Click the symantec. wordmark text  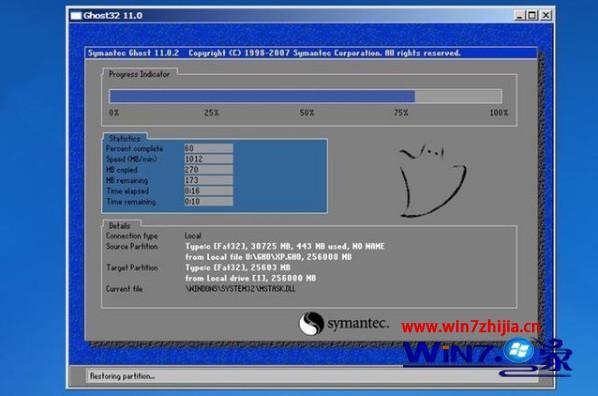pyautogui.click(x=358, y=324)
